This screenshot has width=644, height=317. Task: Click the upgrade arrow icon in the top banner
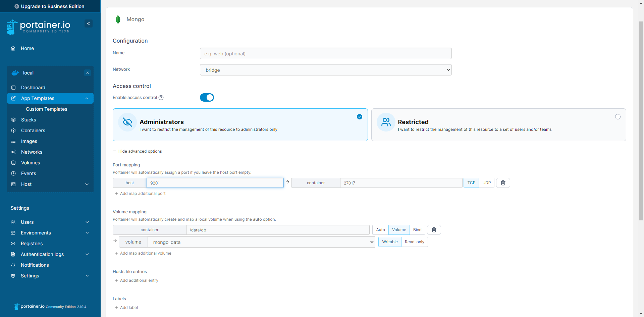tap(17, 6)
